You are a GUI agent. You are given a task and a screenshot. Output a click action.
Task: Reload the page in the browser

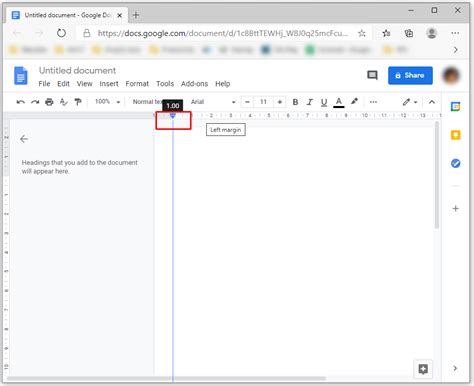tap(61, 33)
